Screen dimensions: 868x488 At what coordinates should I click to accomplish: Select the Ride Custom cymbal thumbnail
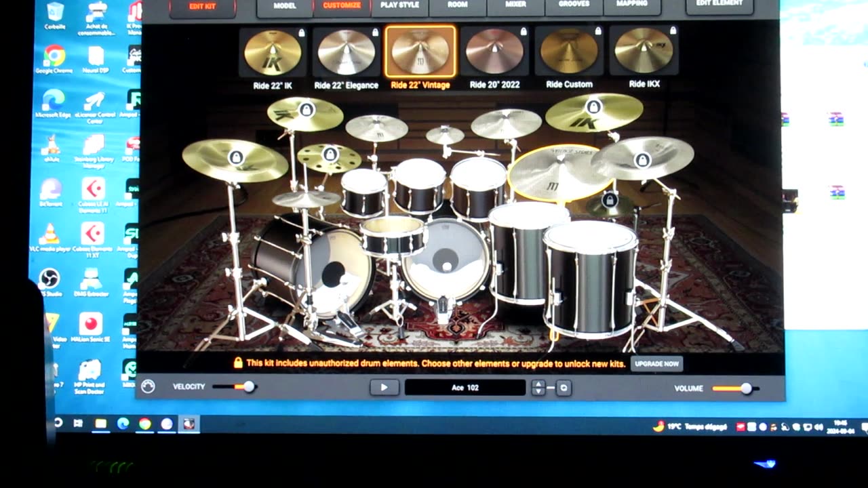tap(569, 52)
